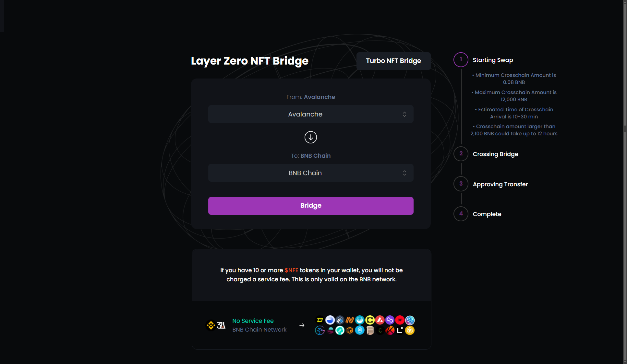Click the Complete step title

click(x=487, y=214)
